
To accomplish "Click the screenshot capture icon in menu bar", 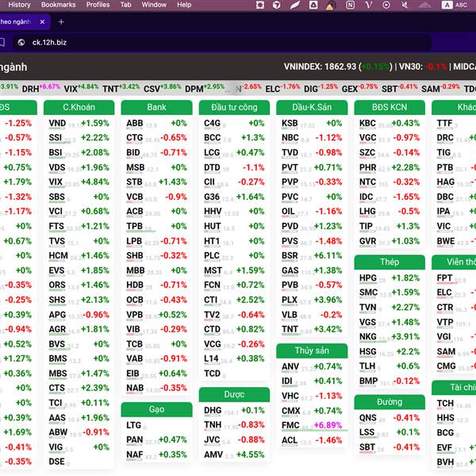I will click(x=260, y=5).
